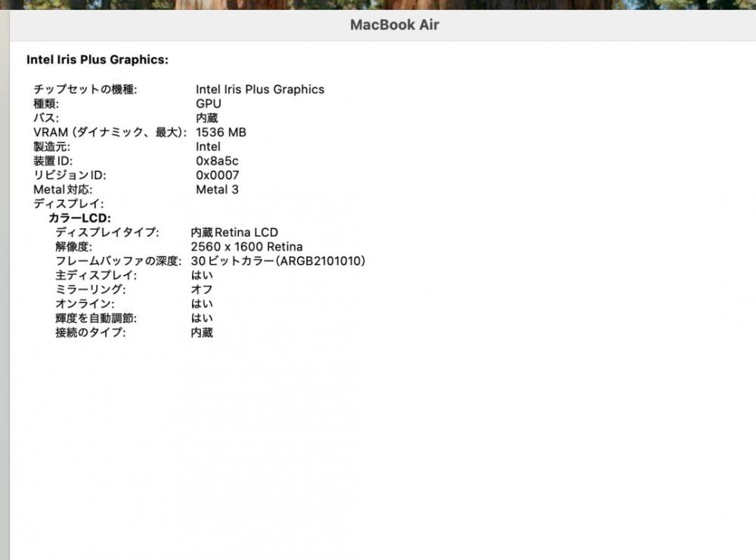
Task: Click the 解像度 label
Action: pos(74,246)
